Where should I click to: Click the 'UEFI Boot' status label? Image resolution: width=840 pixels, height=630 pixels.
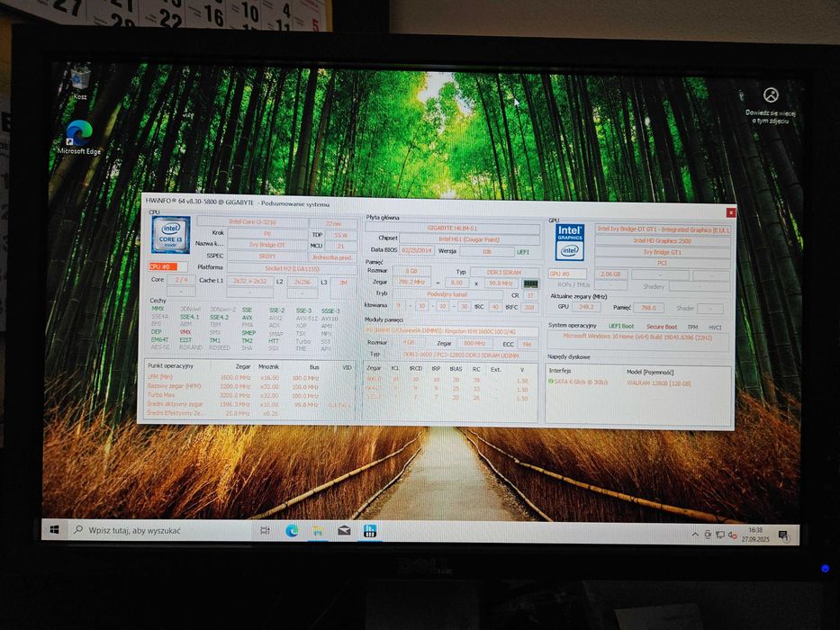pos(621,326)
